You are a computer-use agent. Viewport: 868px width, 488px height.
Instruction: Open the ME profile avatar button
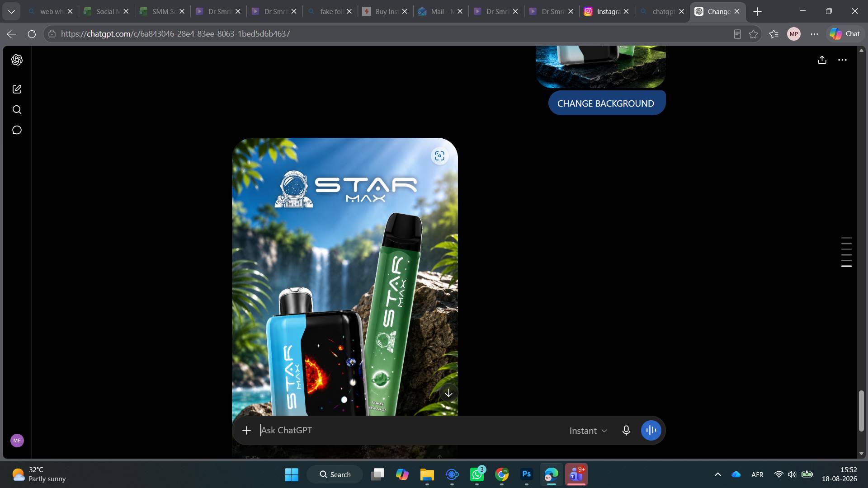coord(17,440)
